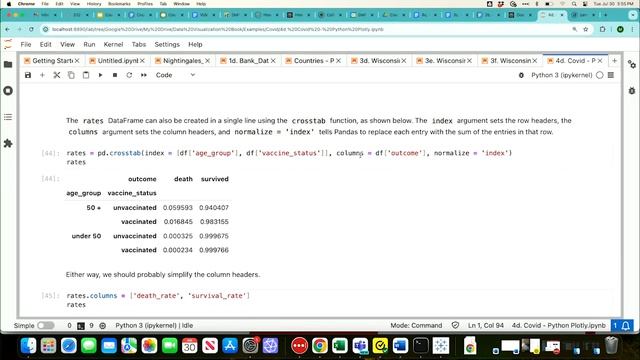Open the Running Terminals and Kernels sidebar icon

tap(8, 91)
